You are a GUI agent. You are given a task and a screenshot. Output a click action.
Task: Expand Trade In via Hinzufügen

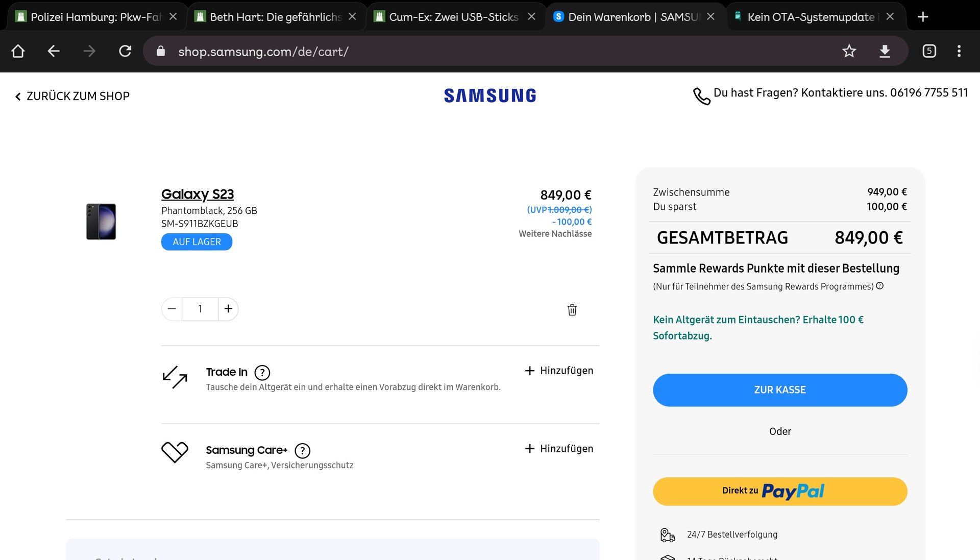[x=559, y=371]
